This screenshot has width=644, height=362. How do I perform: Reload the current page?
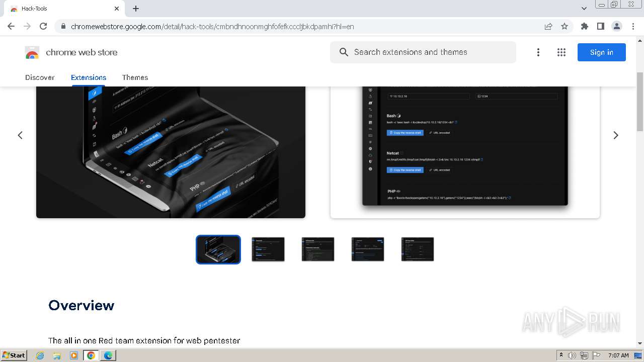tap(43, 26)
